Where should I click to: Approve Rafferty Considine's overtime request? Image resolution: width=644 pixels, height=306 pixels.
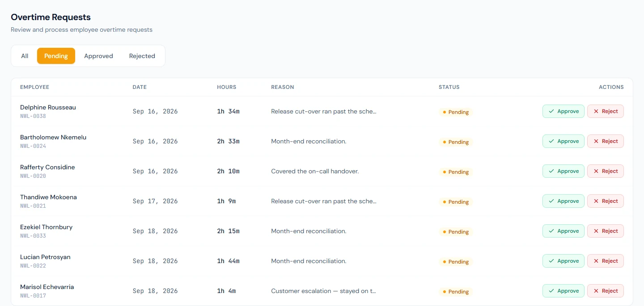pyautogui.click(x=563, y=171)
